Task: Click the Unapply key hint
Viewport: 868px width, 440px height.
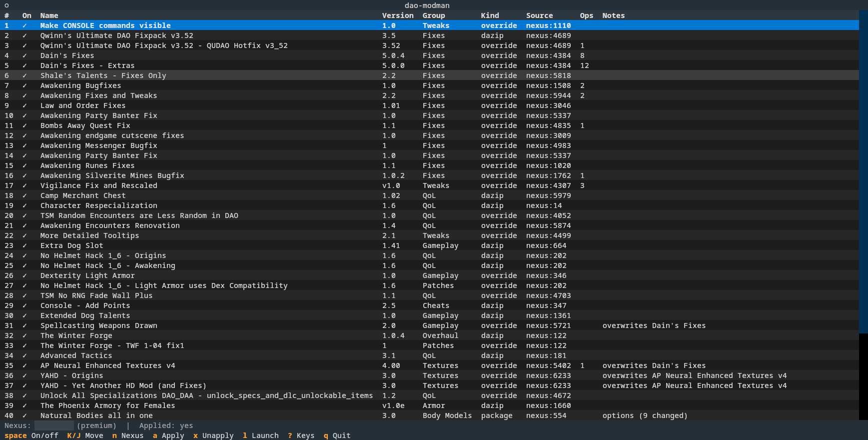Action: (213, 435)
